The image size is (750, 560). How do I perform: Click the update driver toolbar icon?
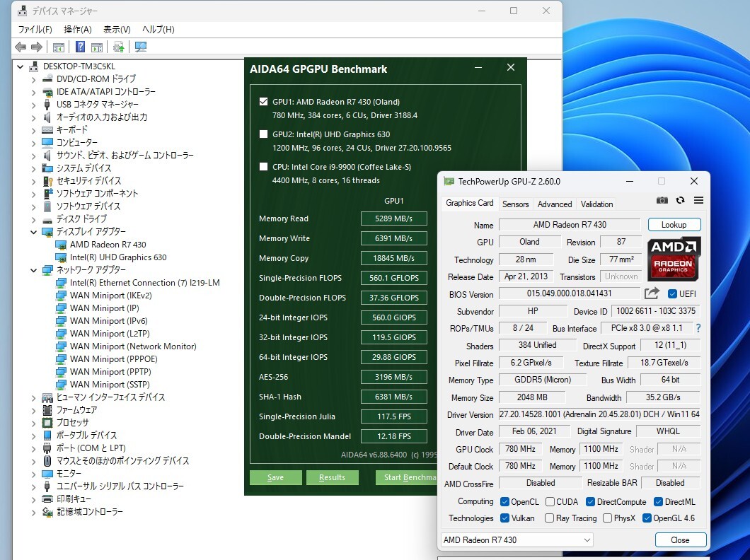coord(118,47)
